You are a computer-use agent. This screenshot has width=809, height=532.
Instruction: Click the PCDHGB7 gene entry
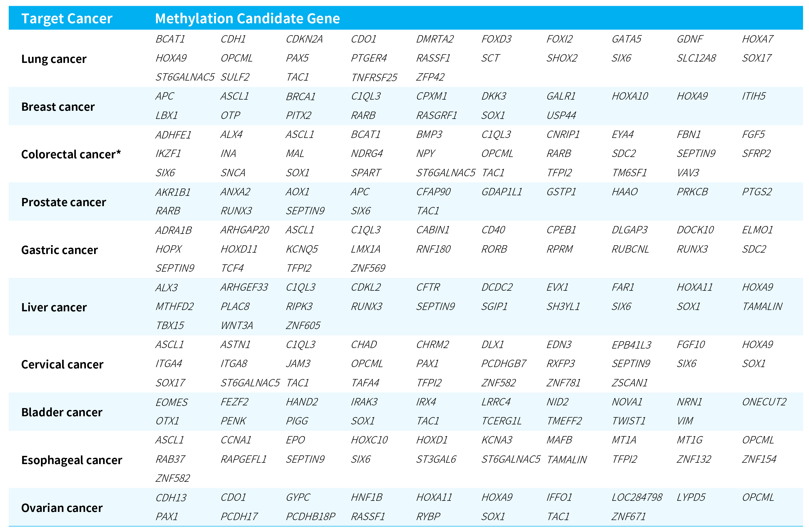point(503,364)
